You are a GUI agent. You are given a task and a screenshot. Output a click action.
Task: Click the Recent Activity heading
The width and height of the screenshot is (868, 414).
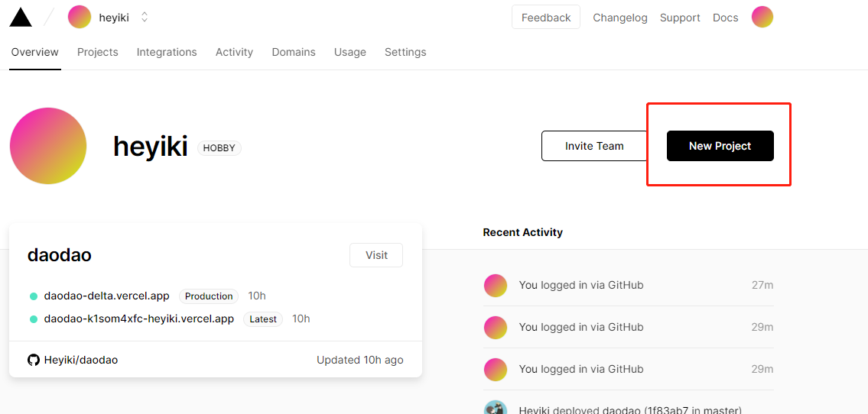(522, 232)
